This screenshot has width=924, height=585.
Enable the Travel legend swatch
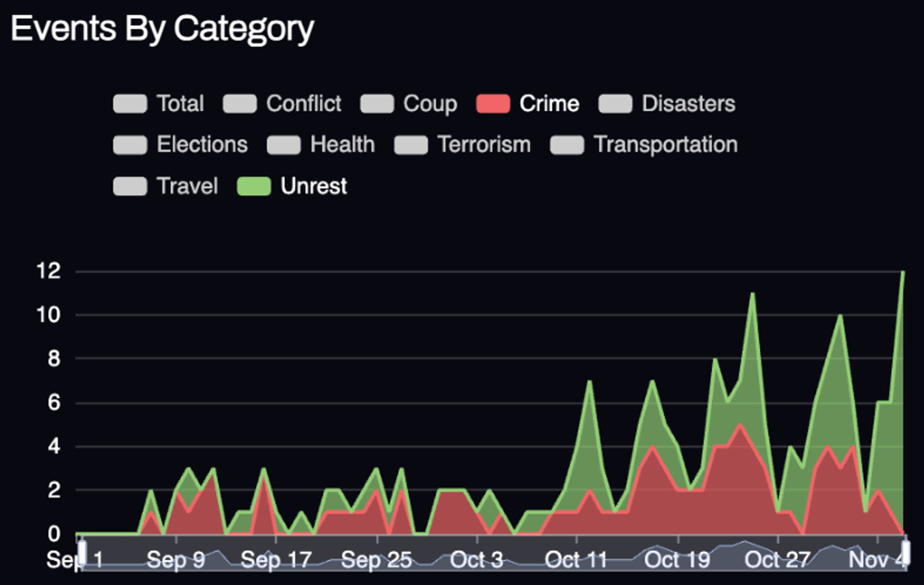tap(130, 186)
